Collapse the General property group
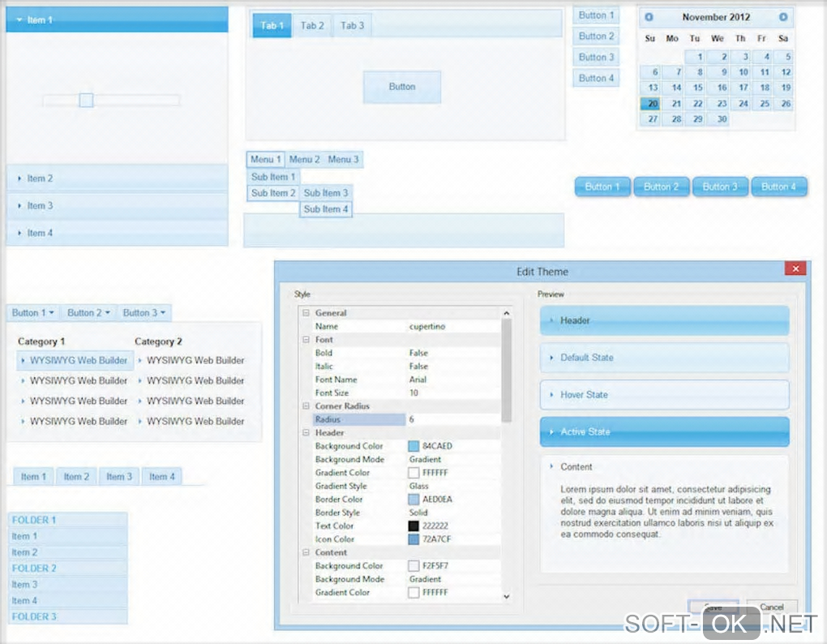 [x=306, y=313]
